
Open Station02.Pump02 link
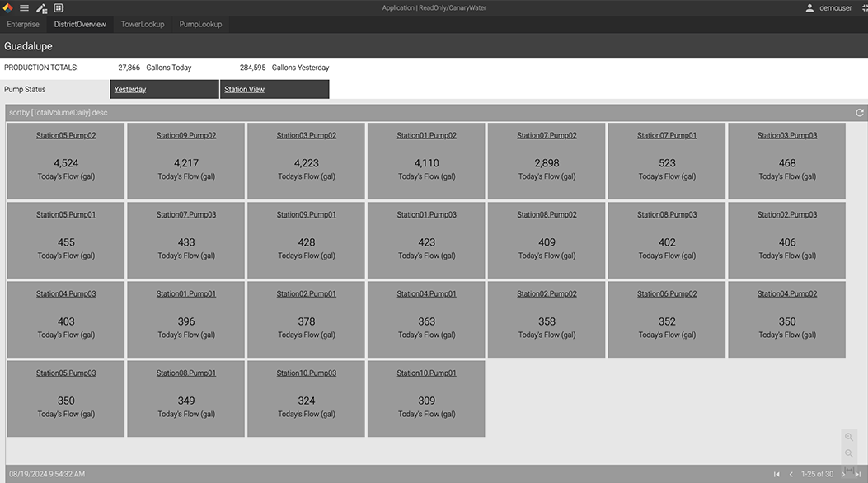(x=547, y=293)
